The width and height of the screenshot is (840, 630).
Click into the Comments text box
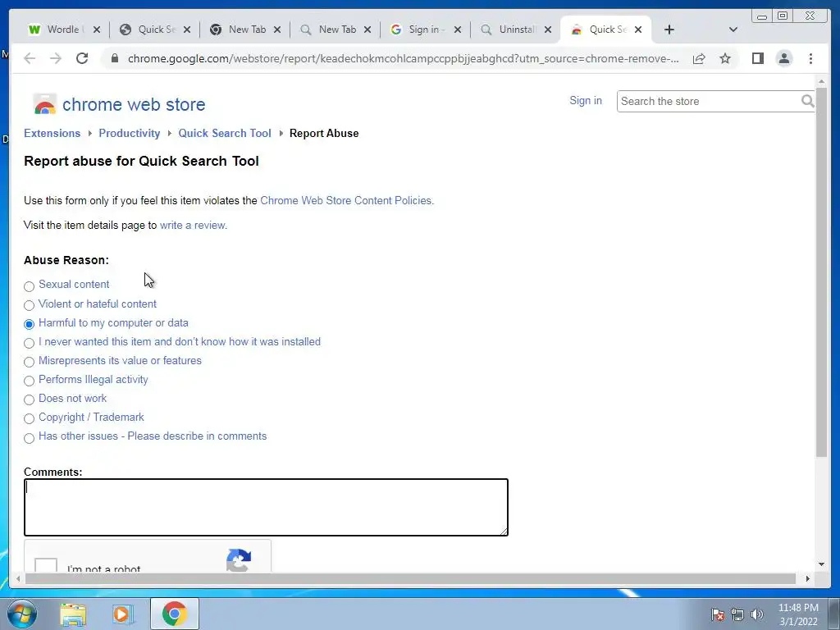(266, 507)
